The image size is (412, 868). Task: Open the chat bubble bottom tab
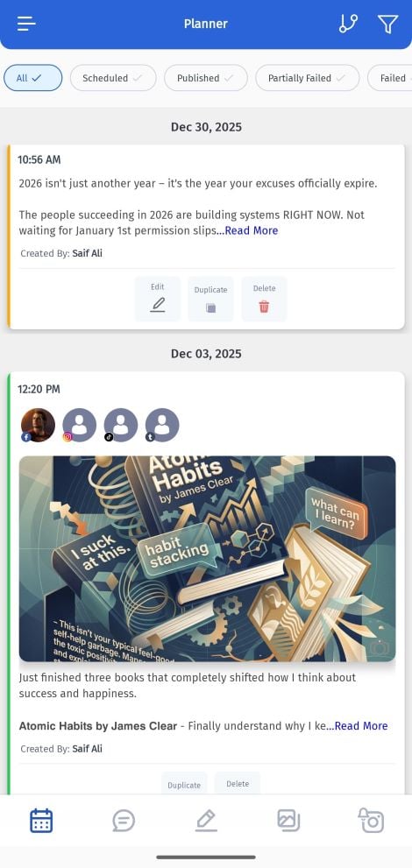coord(124,821)
